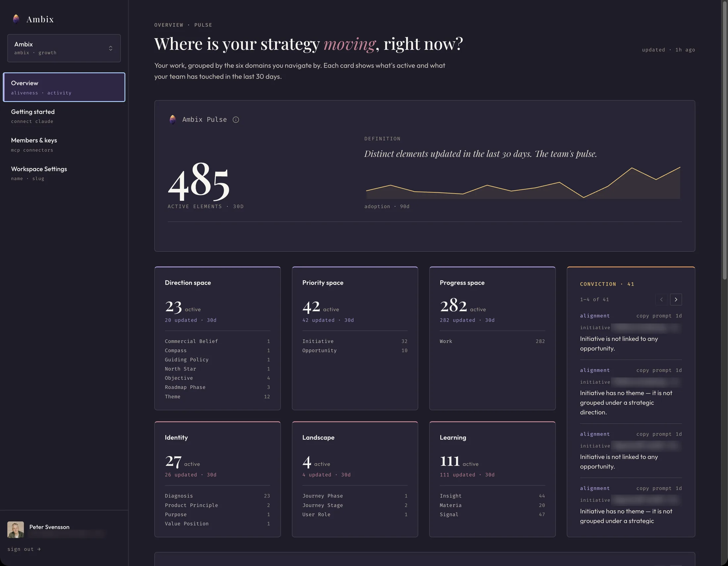
Task: Click the User Role row
Action: pos(355,515)
